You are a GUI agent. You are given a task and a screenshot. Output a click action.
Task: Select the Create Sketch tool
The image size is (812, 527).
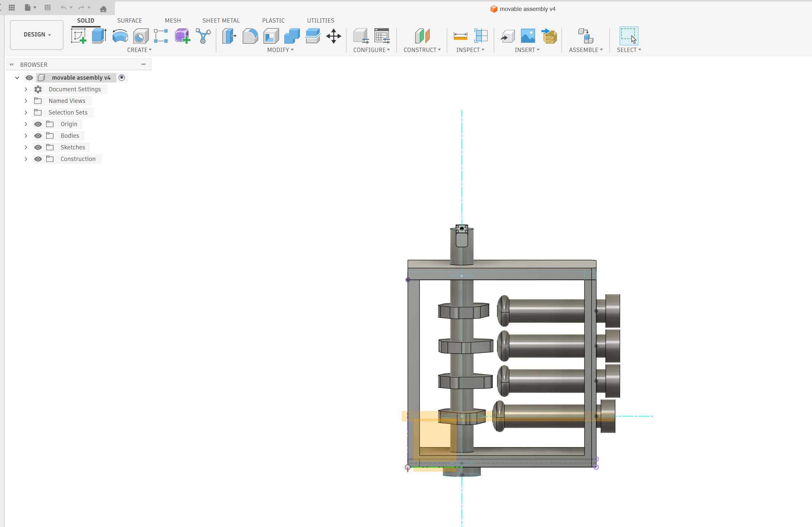tap(78, 36)
